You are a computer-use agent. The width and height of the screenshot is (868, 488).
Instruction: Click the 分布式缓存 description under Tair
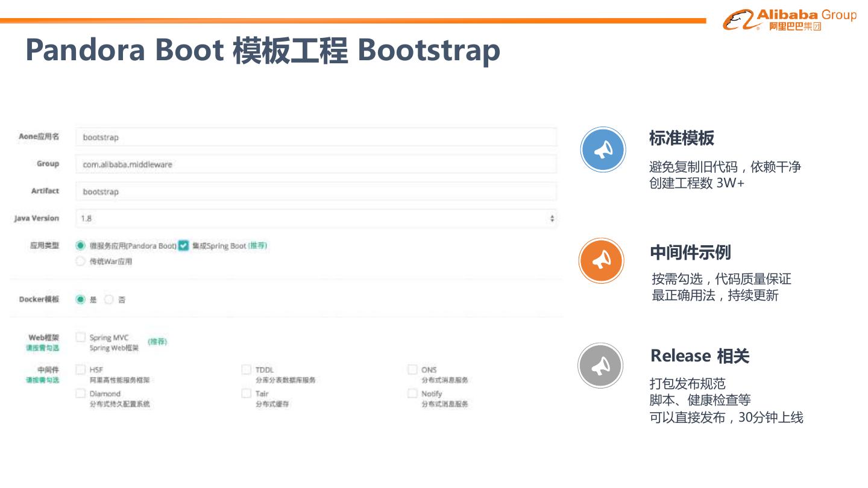(272, 404)
